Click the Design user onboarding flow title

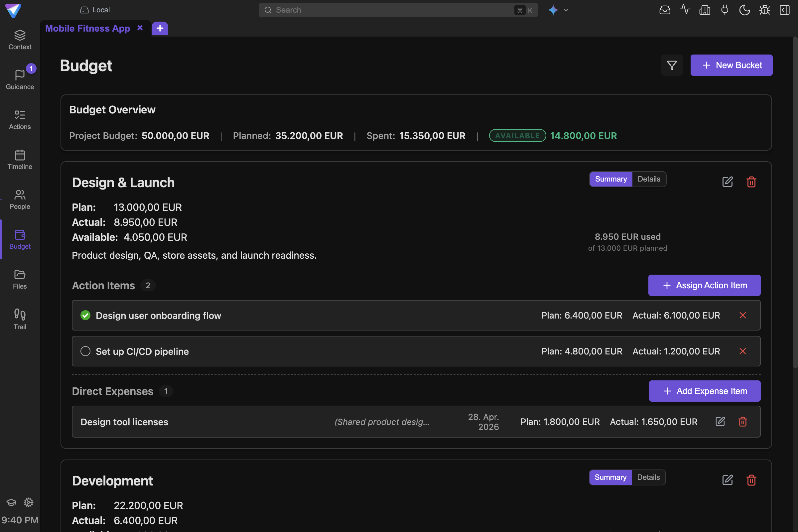(x=159, y=316)
